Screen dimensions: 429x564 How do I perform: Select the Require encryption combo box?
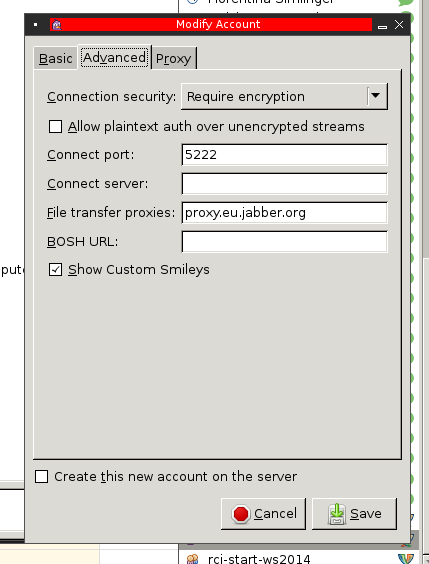click(284, 96)
